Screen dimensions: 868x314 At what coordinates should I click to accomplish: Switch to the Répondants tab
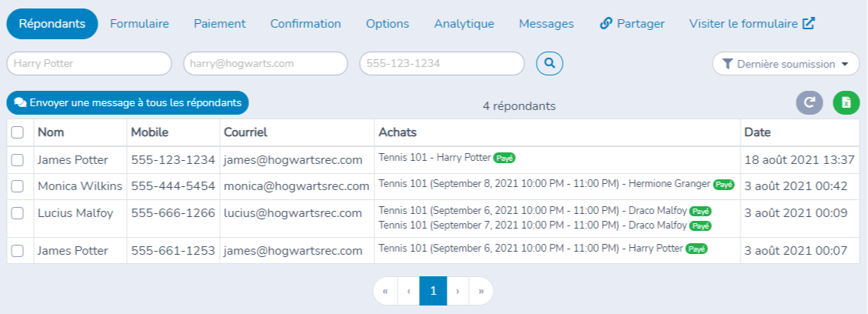(52, 24)
